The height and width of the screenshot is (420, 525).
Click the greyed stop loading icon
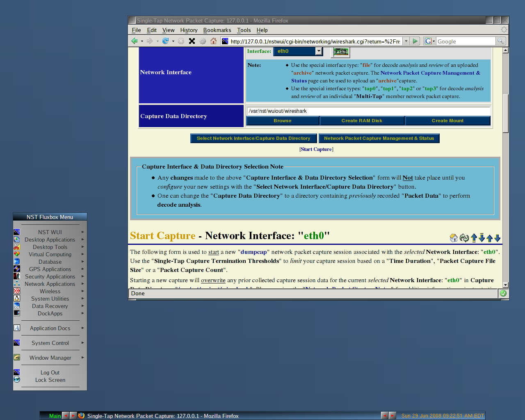(181, 41)
